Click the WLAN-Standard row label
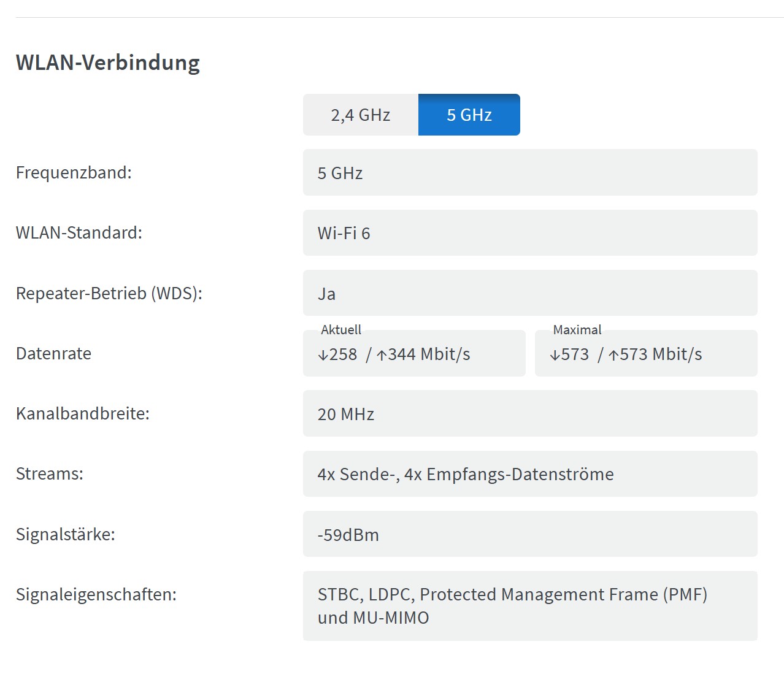This screenshot has height=674, width=784. 80,233
